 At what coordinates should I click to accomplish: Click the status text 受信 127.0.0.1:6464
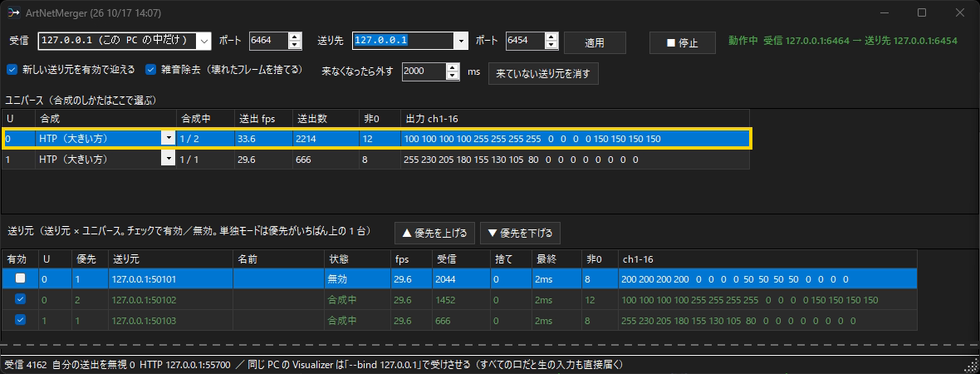point(806,41)
